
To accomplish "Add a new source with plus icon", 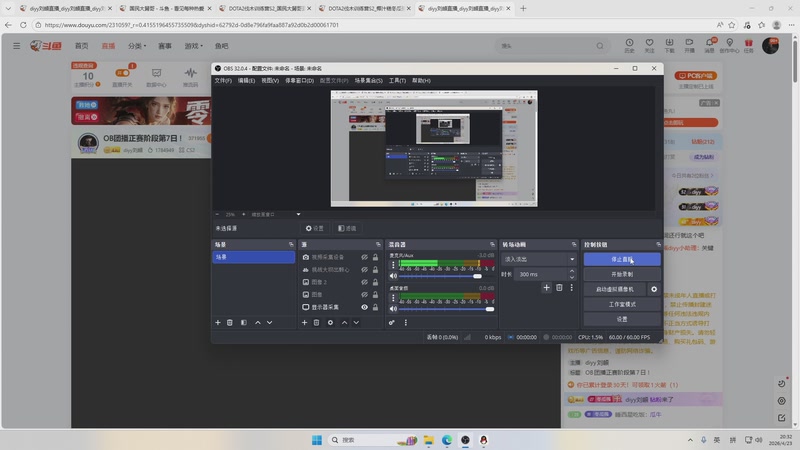I will pos(305,322).
